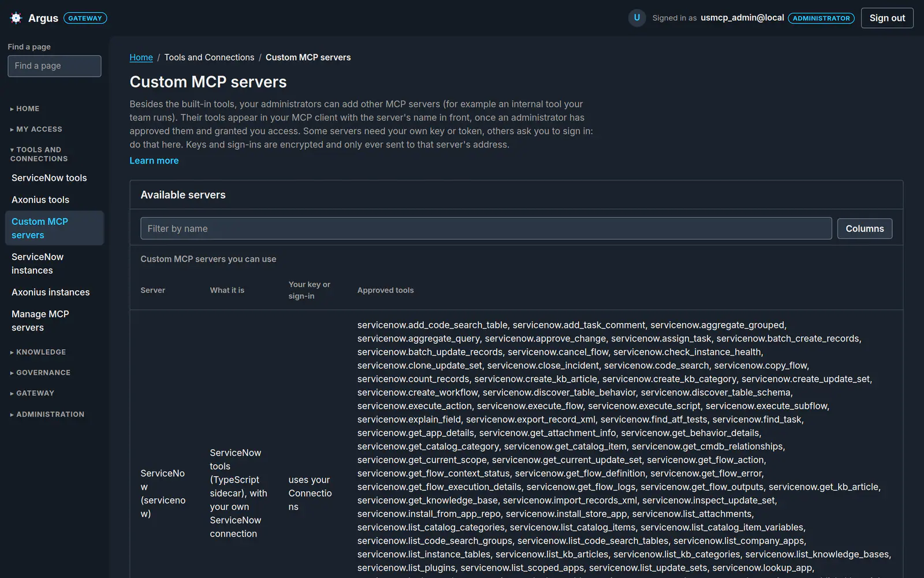The image size is (924, 578).
Task: Click the Sign out button
Action: click(887, 18)
